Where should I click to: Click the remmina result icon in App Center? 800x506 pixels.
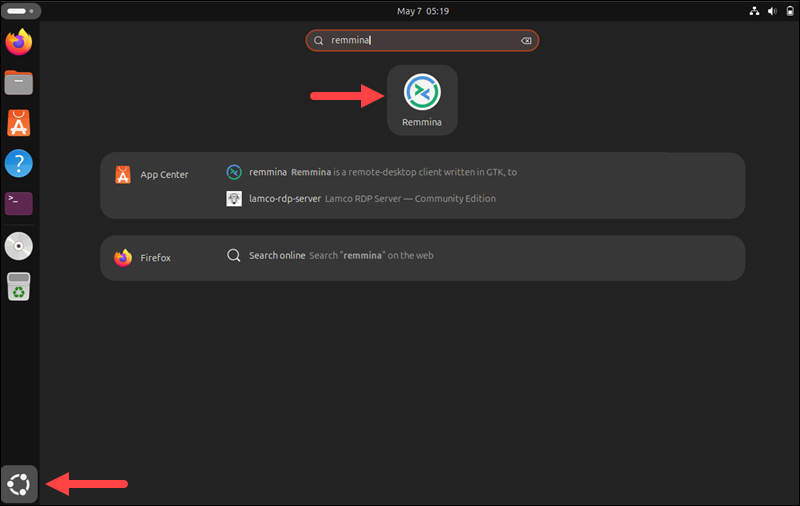click(x=234, y=172)
